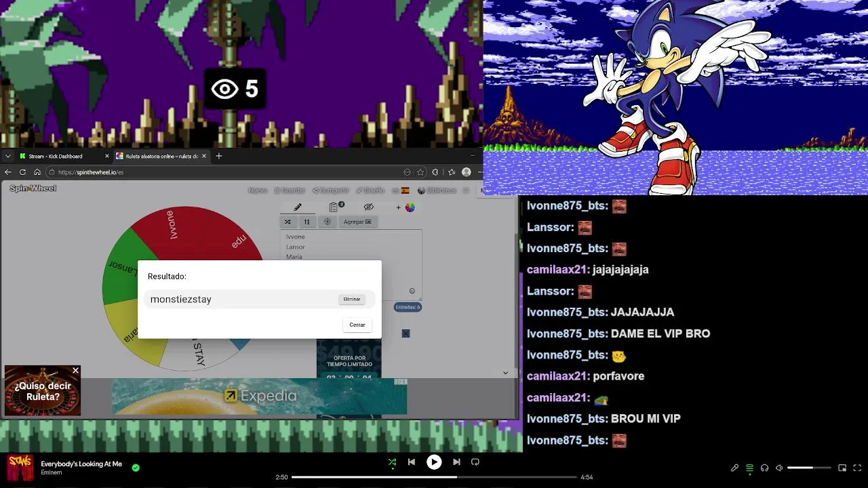Screen dimensions: 868x488
Task: Close the Ruleta aleatoria tab
Action: 204,156
